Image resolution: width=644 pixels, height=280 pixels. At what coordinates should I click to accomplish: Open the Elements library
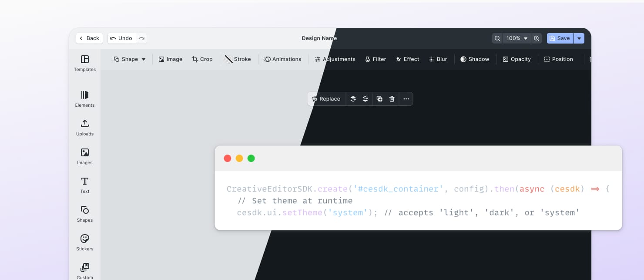point(85,99)
